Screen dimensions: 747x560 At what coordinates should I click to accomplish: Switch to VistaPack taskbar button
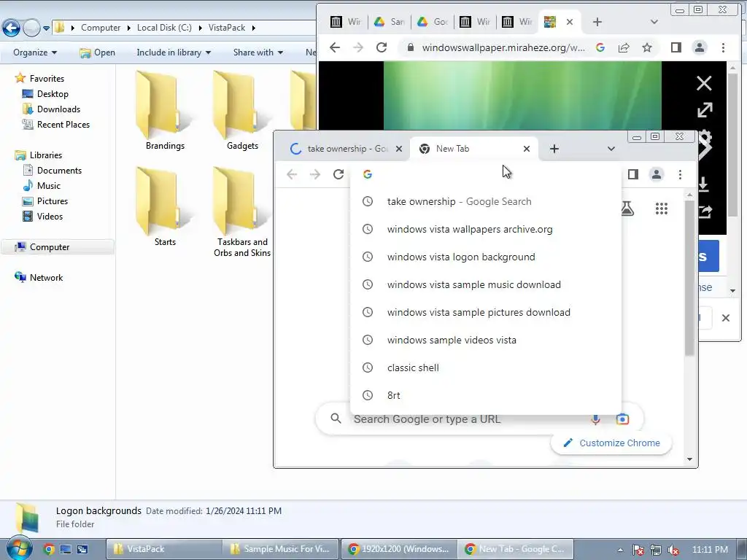point(163,549)
